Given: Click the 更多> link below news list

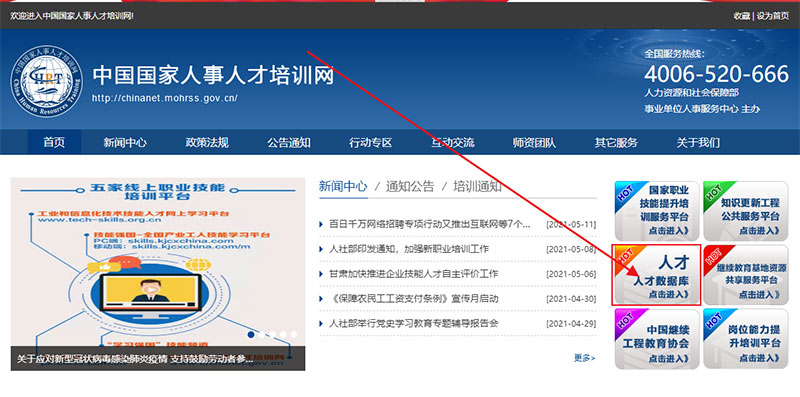Looking at the screenshot, I should (584, 358).
